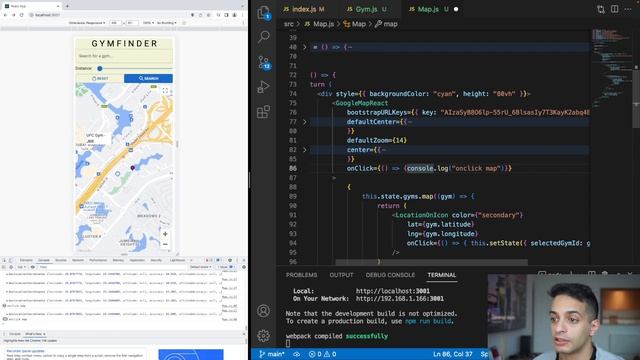The width and height of the screenshot is (640, 360).
Task: Click Ln 86, Col 37 in status bar
Action: [x=453, y=354]
